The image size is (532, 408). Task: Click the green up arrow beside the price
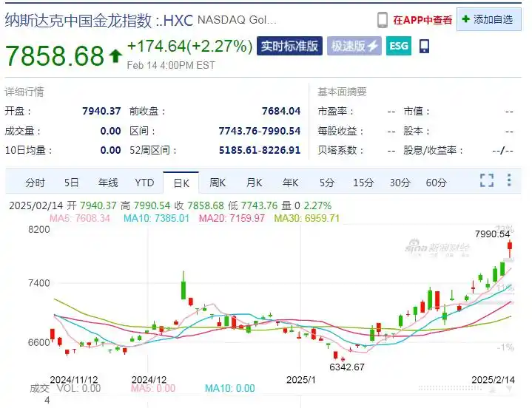click(115, 55)
